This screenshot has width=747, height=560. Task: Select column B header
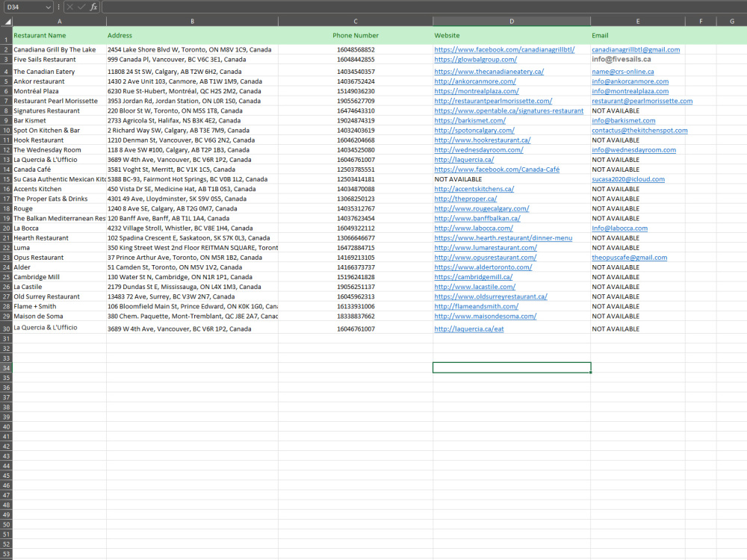193,22
